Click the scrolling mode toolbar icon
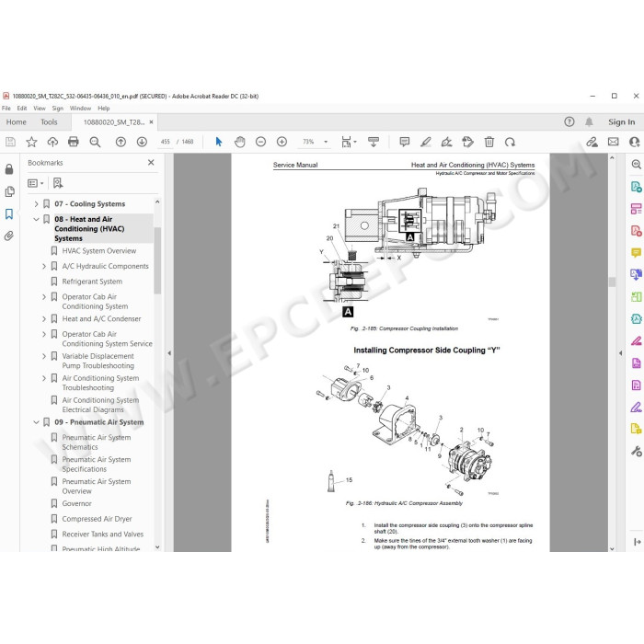This screenshot has height=644, width=644. coord(374,142)
